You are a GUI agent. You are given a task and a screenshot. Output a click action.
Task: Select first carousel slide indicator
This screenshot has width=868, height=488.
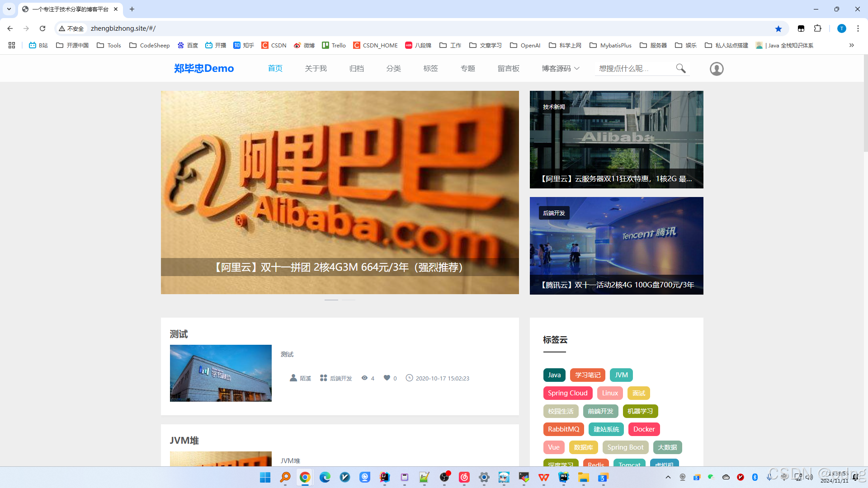click(331, 300)
